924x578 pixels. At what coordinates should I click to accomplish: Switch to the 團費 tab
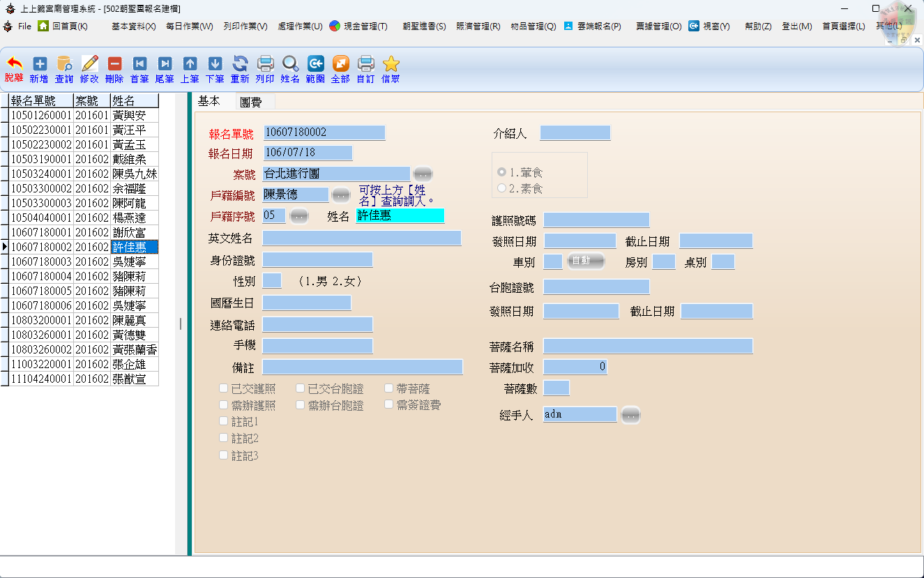250,102
